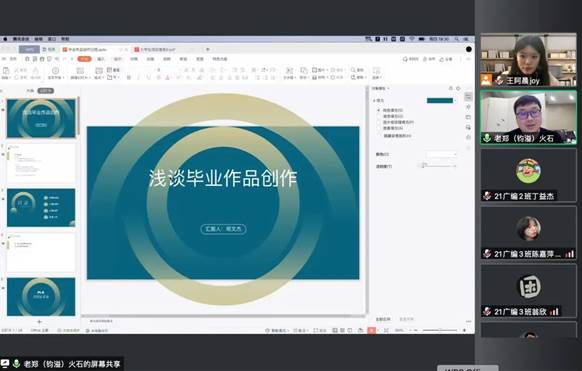Open the fill color swatch dropdown

tap(441, 101)
